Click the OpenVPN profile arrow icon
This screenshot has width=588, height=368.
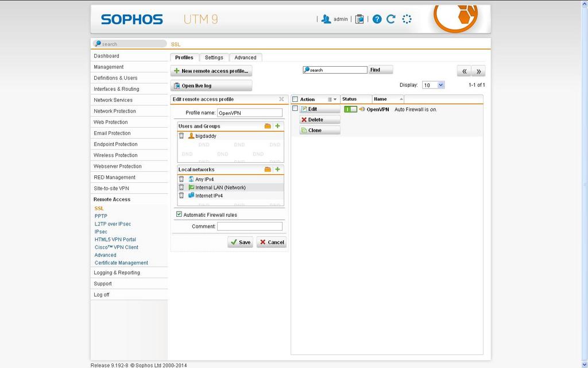coord(362,109)
